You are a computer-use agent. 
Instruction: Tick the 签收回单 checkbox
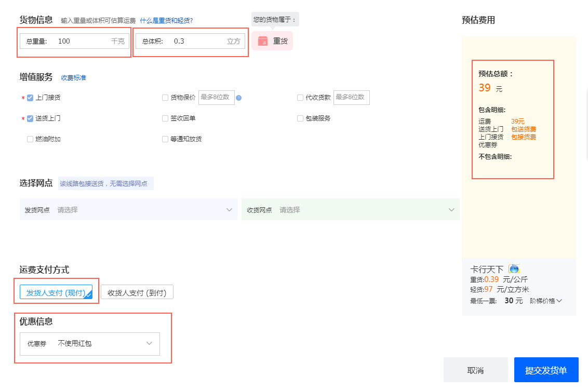(165, 118)
